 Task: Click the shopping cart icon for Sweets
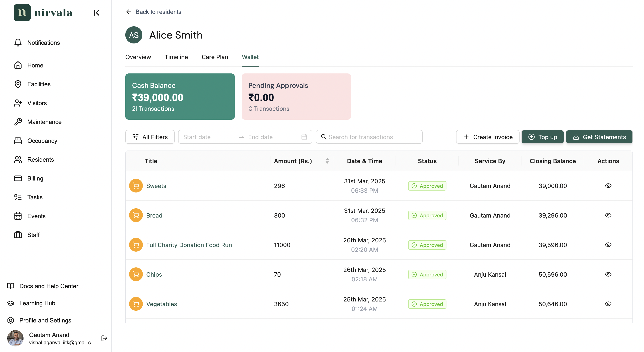coord(136,186)
